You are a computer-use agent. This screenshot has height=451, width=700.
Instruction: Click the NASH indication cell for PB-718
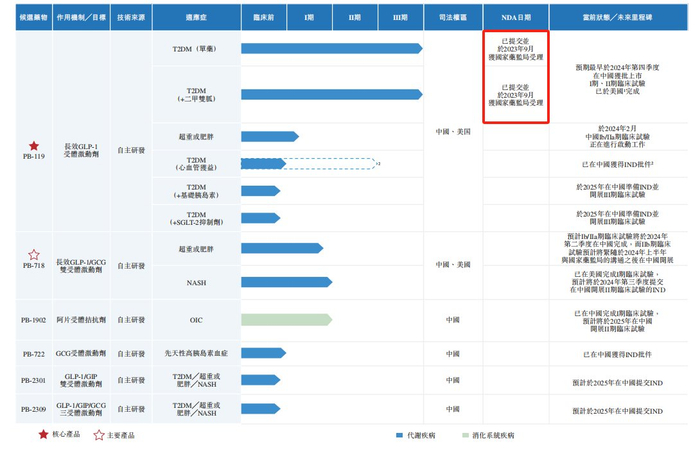(x=196, y=283)
